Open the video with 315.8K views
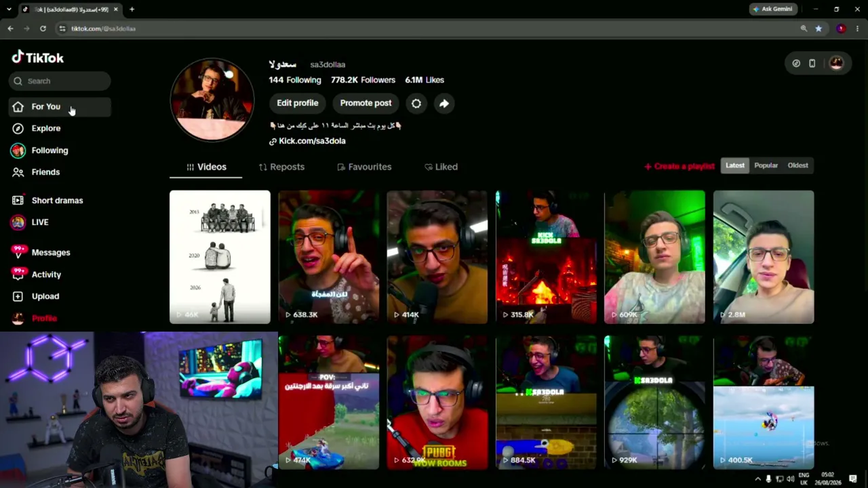 tap(546, 257)
